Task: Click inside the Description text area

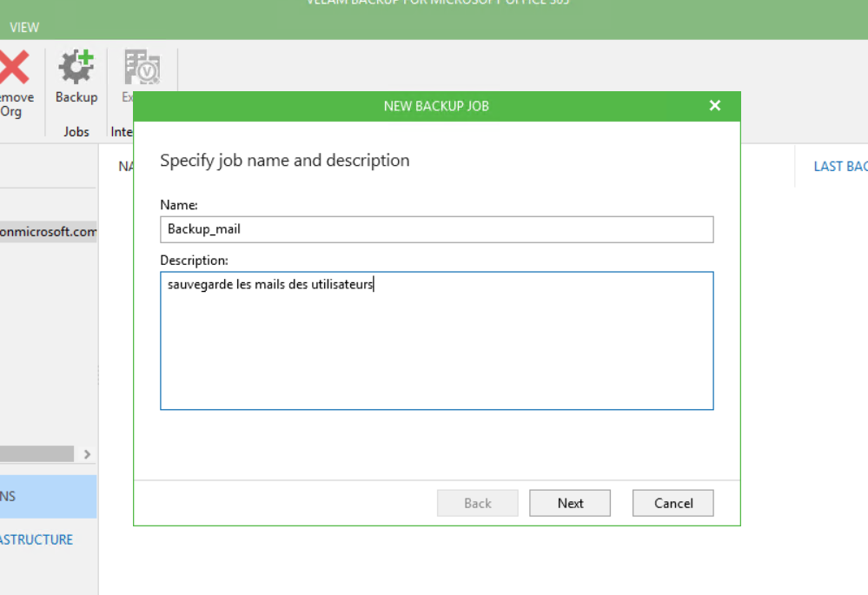Action: (436, 340)
